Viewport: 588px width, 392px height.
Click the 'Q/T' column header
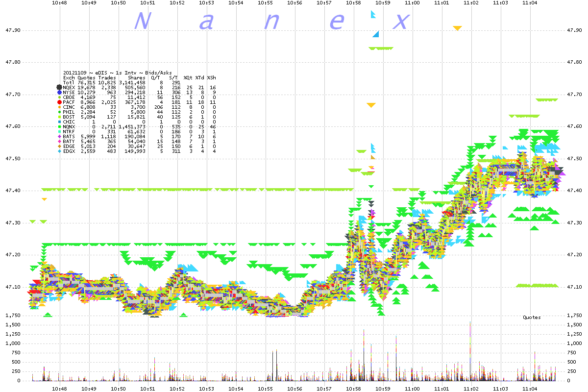[154, 77]
